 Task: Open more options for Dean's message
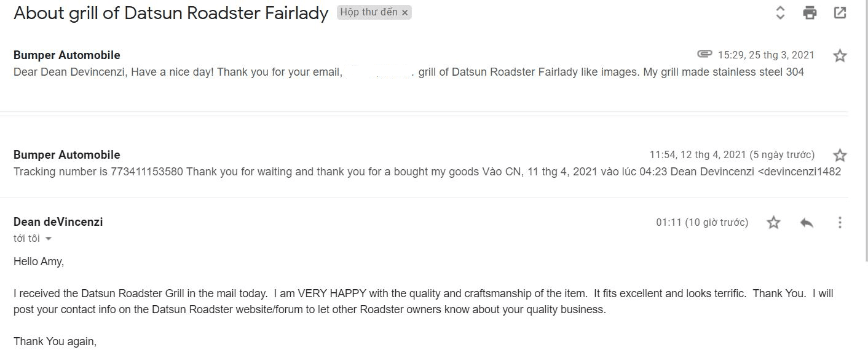(x=840, y=223)
